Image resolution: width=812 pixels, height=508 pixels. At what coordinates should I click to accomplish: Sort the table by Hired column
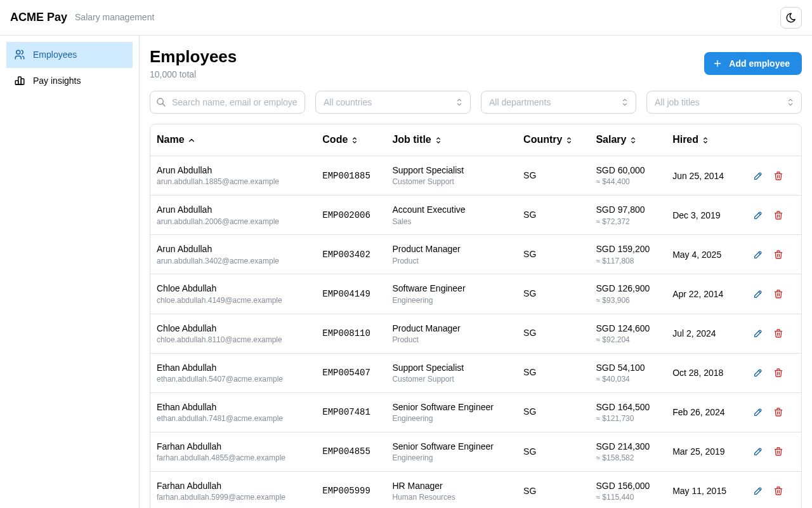tap(691, 140)
